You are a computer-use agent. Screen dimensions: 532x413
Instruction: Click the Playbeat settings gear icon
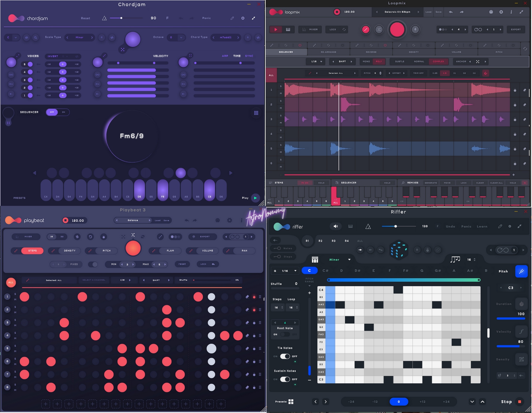229,220
